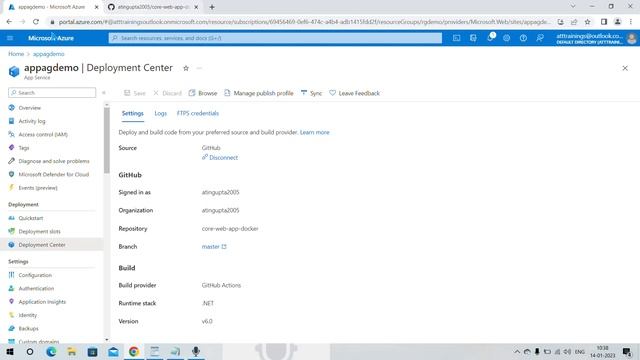Switch to the FTPS credentials tab
Viewport: 640px width, 360px height.
(198, 113)
